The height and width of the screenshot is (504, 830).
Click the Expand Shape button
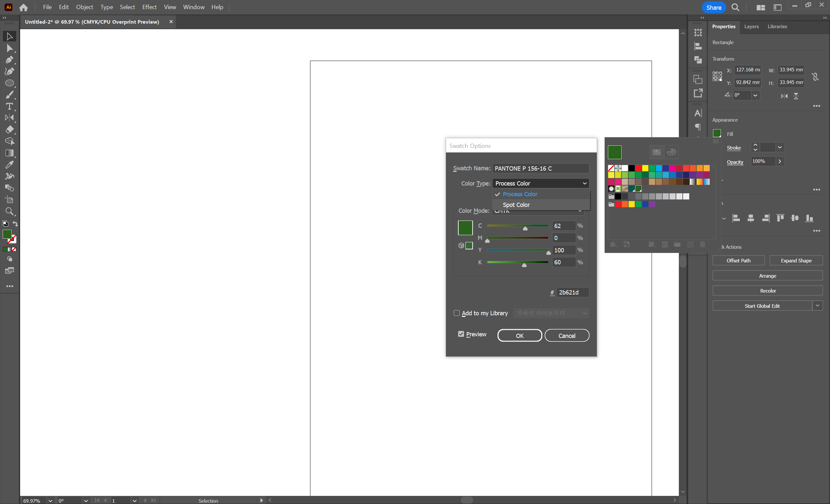796,260
